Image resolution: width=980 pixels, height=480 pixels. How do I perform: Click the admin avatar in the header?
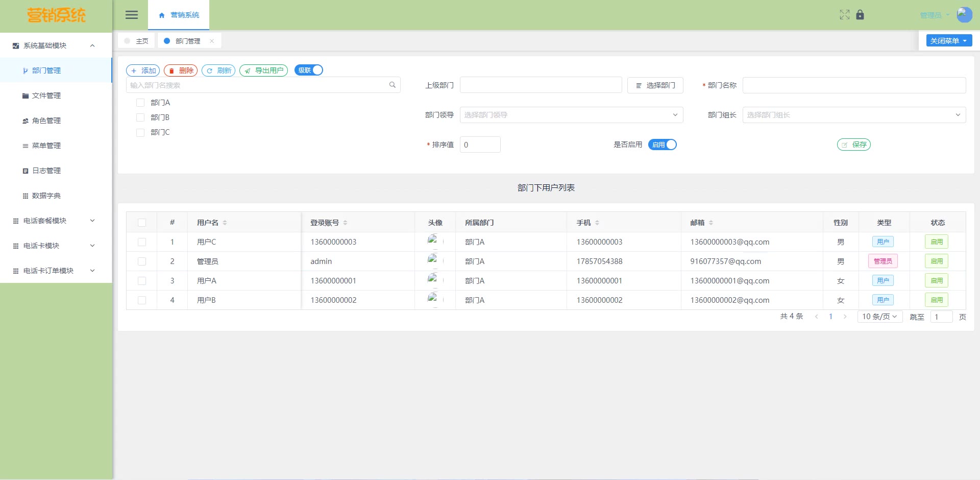pyautogui.click(x=964, y=14)
